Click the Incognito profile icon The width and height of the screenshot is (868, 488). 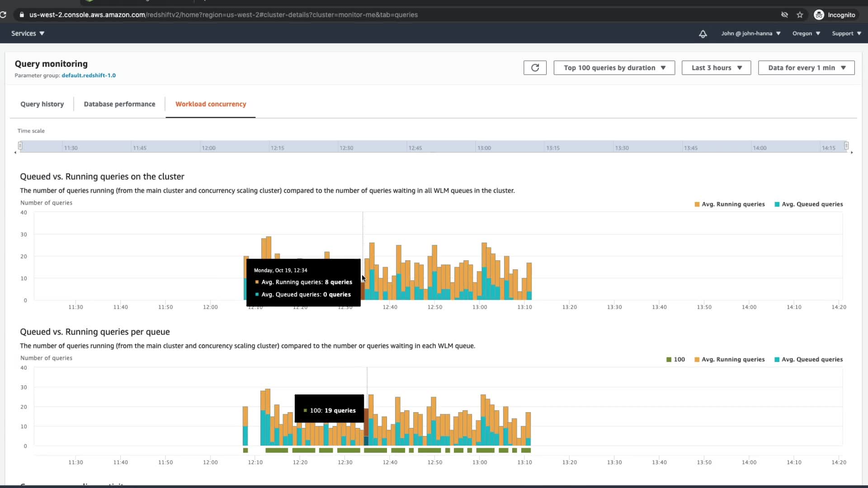click(819, 15)
